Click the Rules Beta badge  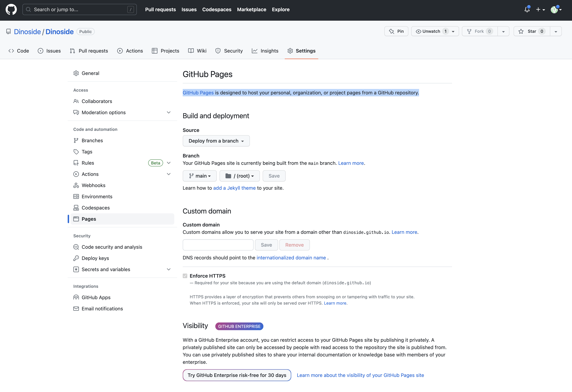[156, 163]
